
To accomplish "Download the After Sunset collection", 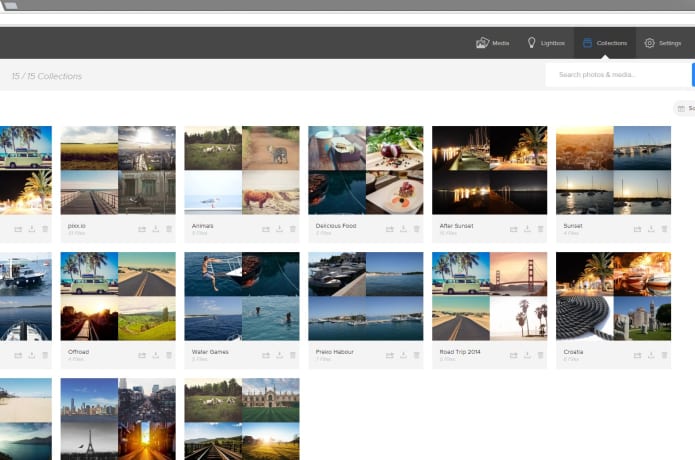I will pos(527,229).
